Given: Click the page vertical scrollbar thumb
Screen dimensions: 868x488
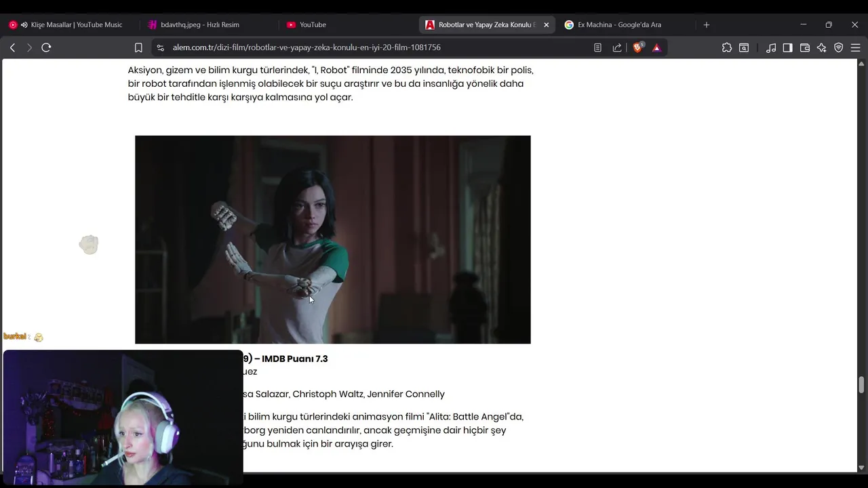Looking at the screenshot, I should pyautogui.click(x=862, y=385).
